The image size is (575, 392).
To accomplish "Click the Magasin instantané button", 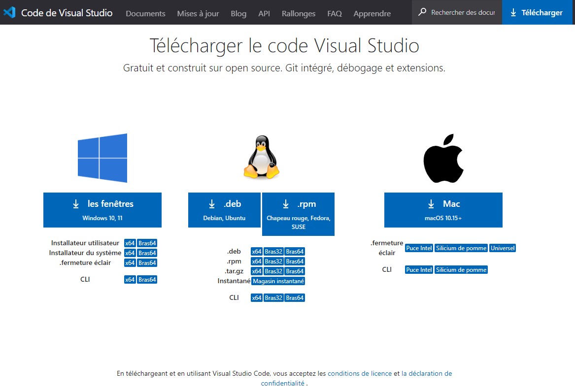I will 278,281.
